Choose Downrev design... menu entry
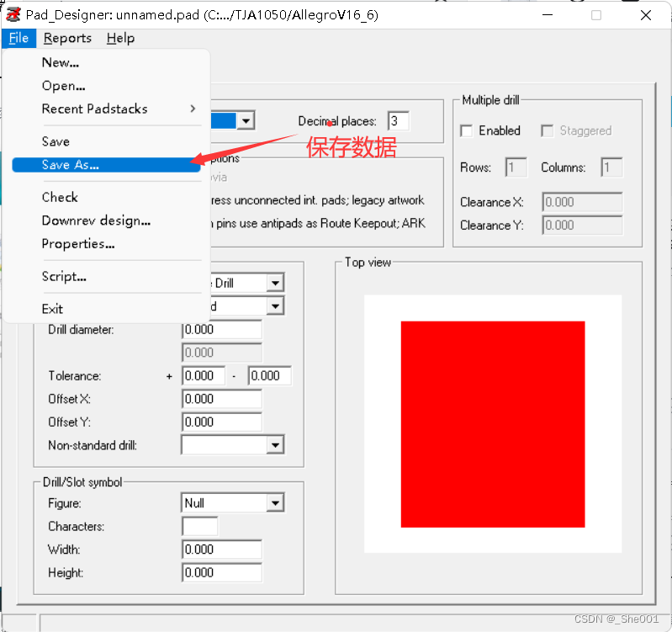The width and height of the screenshot is (672, 632). pyautogui.click(x=96, y=220)
